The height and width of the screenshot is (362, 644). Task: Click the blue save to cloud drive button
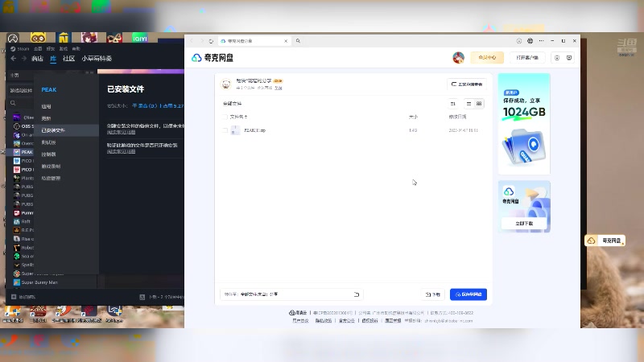click(469, 294)
